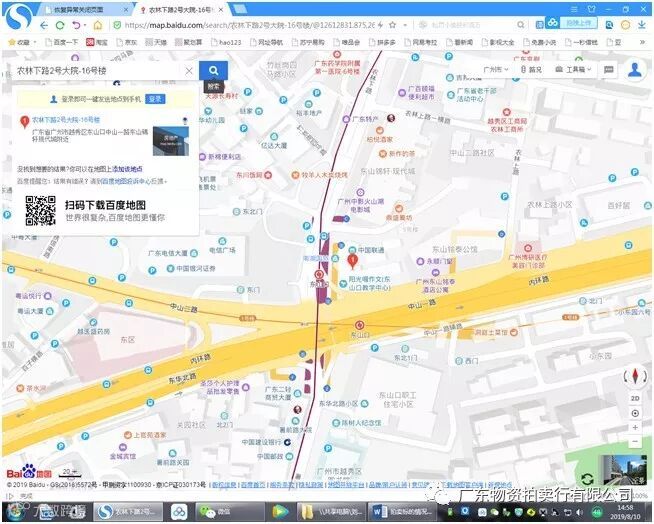Open the street view thumbnail

coord(624,470)
